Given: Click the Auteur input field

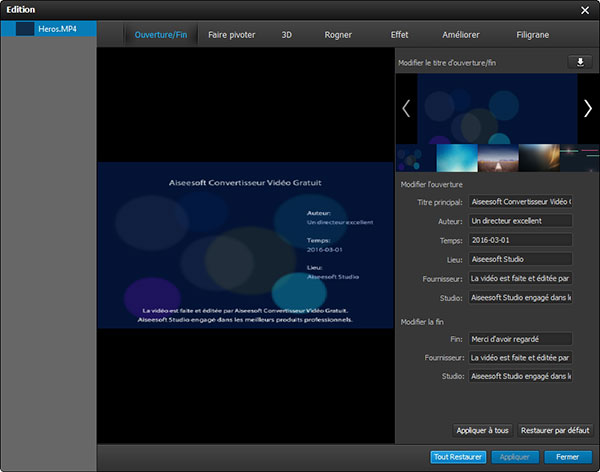Looking at the screenshot, I should coord(520,221).
